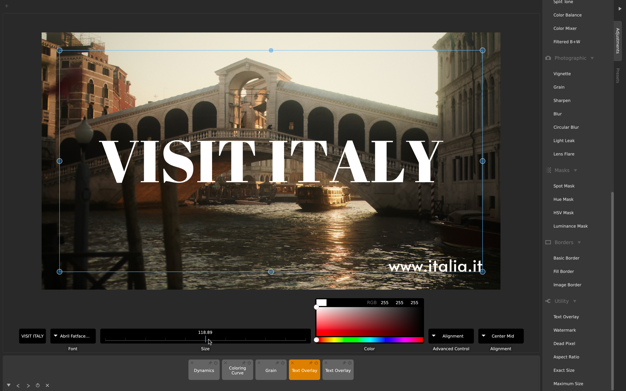Click the Borders section icon
Screen dimensions: 626x391
[x=548, y=242]
